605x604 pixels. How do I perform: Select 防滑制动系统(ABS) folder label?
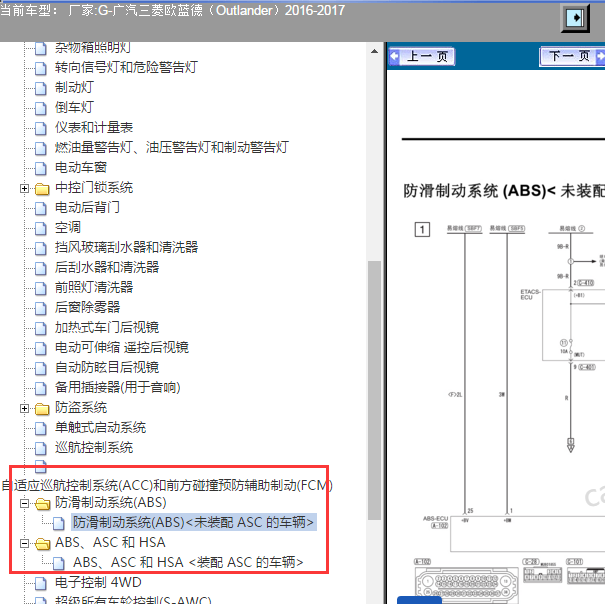point(111,502)
